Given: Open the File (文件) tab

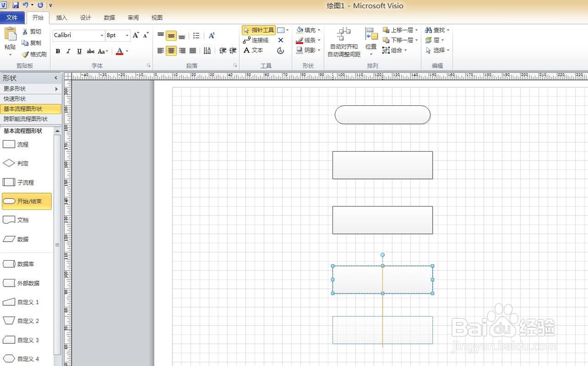Looking at the screenshot, I should (x=12, y=18).
